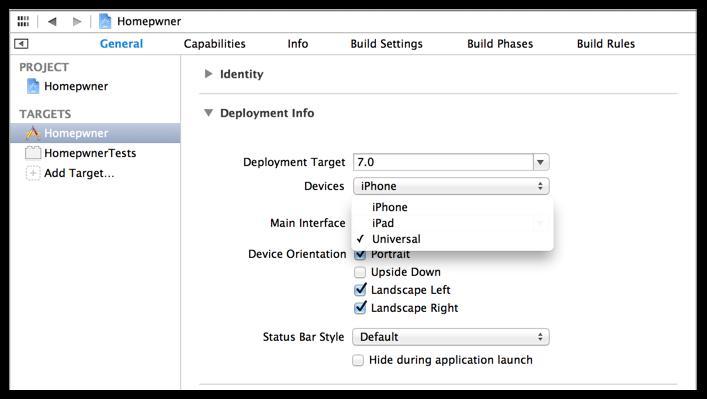Collapse the Deployment Info section
The width and height of the screenshot is (707, 399).
pyautogui.click(x=208, y=113)
